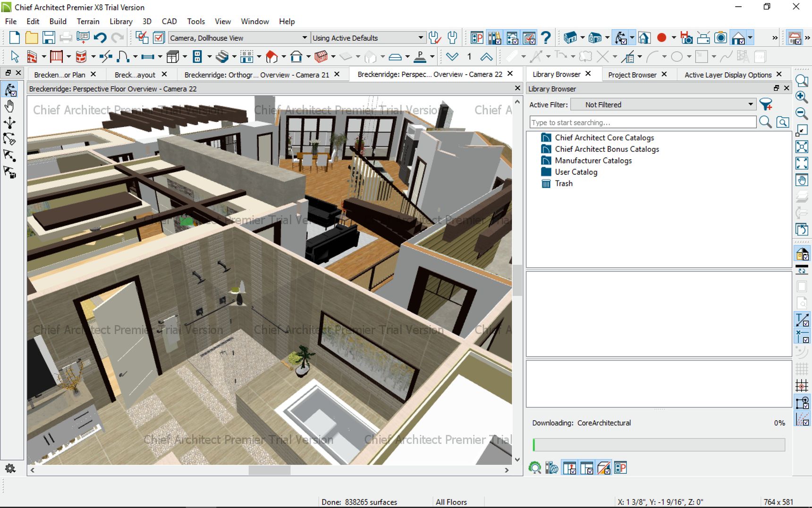The height and width of the screenshot is (508, 812).
Task: Save the plan with the floppy disk icon
Action: point(49,38)
